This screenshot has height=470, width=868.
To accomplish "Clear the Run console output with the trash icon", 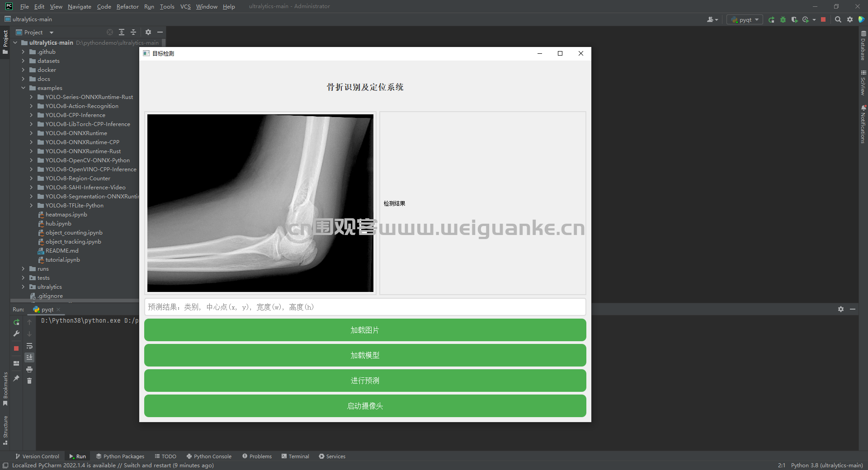I will [x=29, y=381].
